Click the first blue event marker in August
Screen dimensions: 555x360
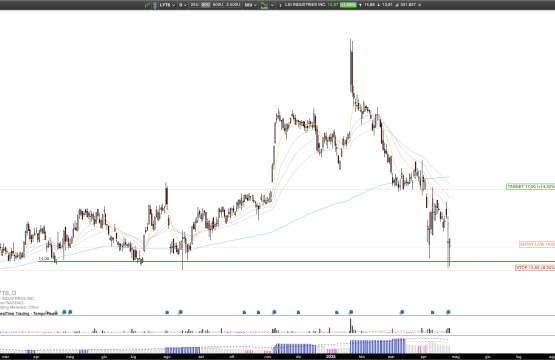click(167, 312)
